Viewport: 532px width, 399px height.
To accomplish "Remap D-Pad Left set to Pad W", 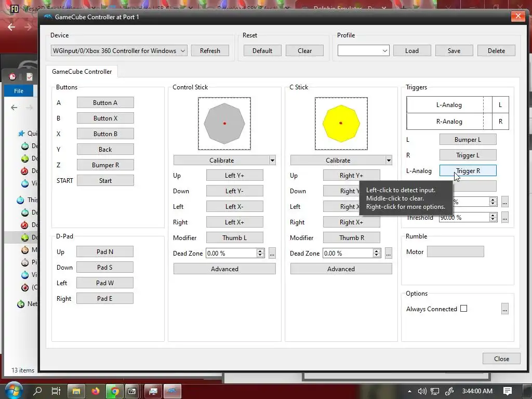I will click(104, 283).
